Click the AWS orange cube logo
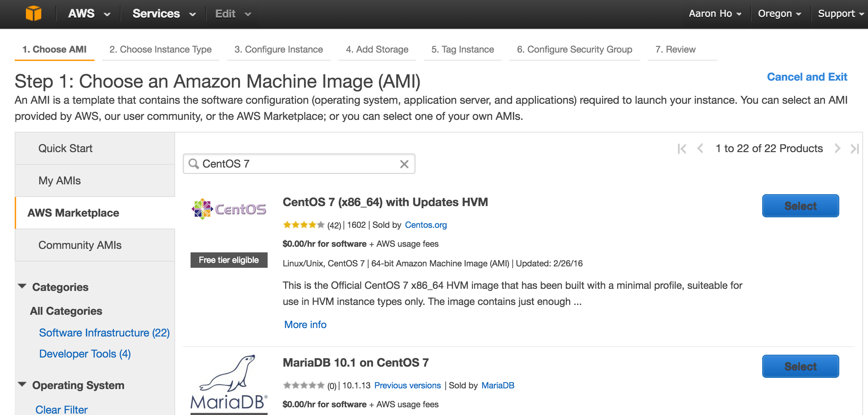868x415 pixels. (x=33, y=14)
